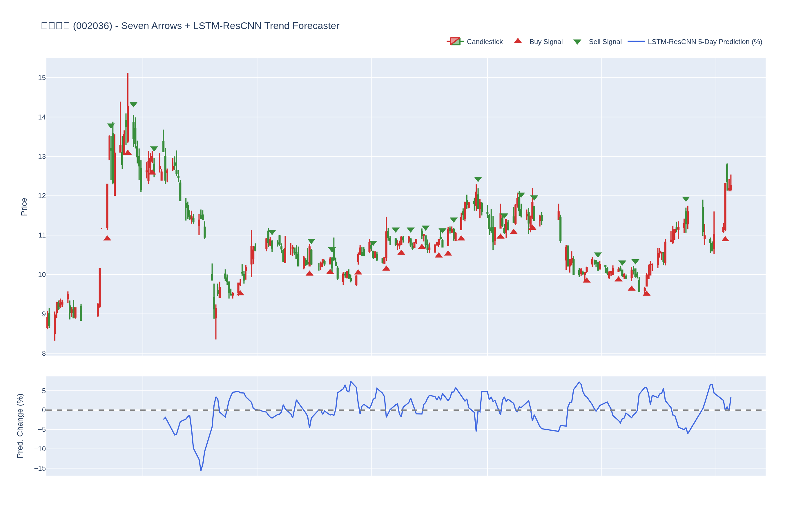The image size is (812, 522).
Task: Click the highest sell signal marker above price 14
Action: click(133, 104)
